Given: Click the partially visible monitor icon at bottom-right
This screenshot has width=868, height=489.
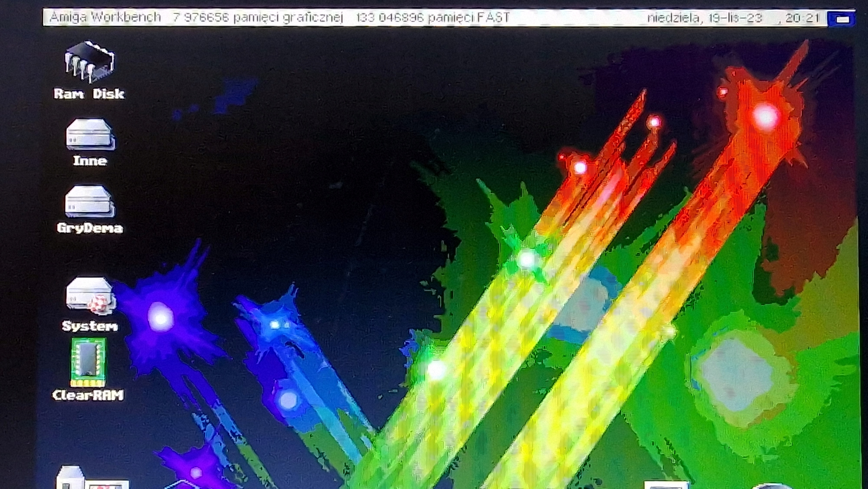Looking at the screenshot, I should tap(666, 485).
